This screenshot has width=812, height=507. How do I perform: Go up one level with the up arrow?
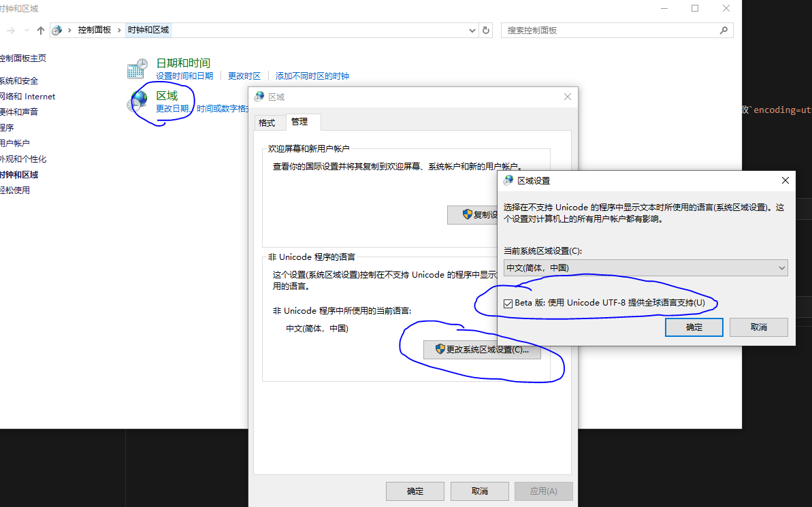coord(40,31)
